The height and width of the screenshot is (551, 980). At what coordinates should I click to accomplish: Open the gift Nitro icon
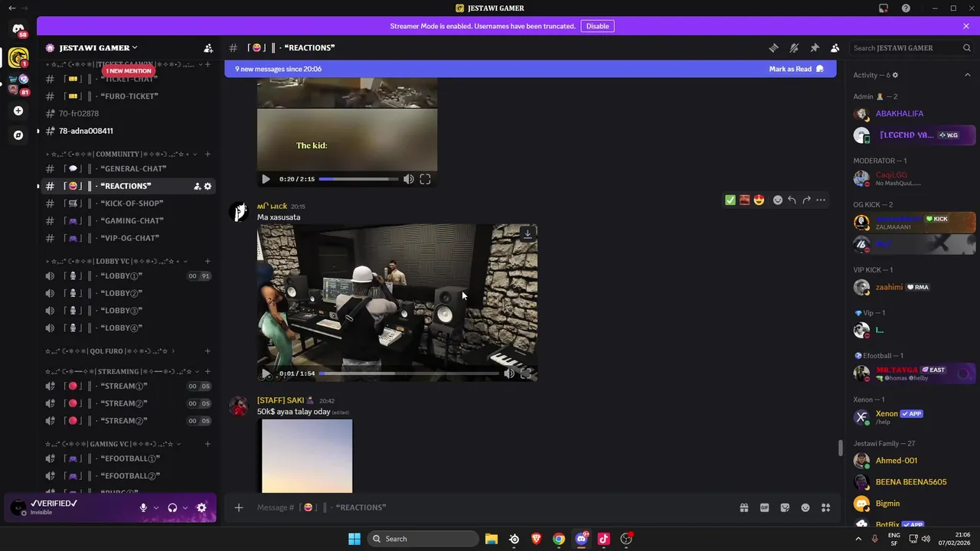coord(743,507)
